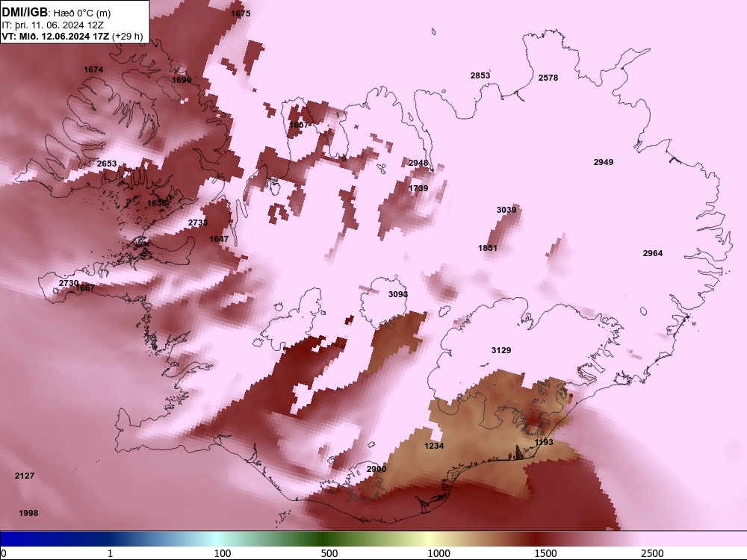The width and height of the screenshot is (747, 560).
Task: Click the map value 1674
Action: 93,69
